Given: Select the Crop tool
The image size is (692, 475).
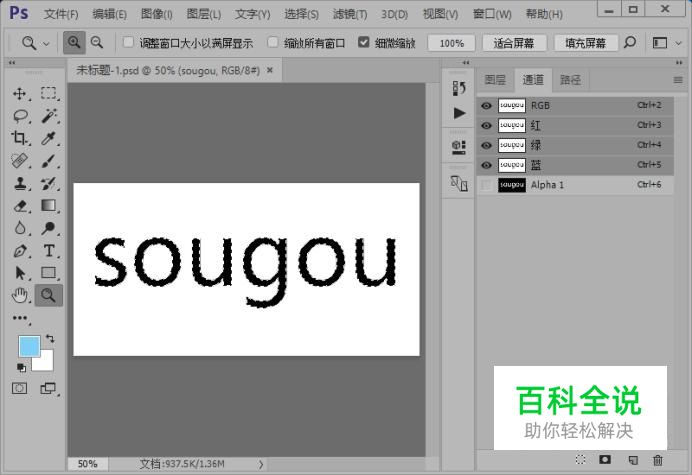Looking at the screenshot, I should click(19, 138).
